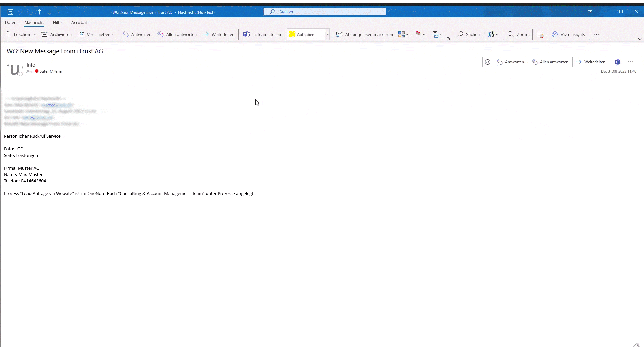The image size is (644, 362).
Task: Open the Datei menu
Action: click(10, 23)
